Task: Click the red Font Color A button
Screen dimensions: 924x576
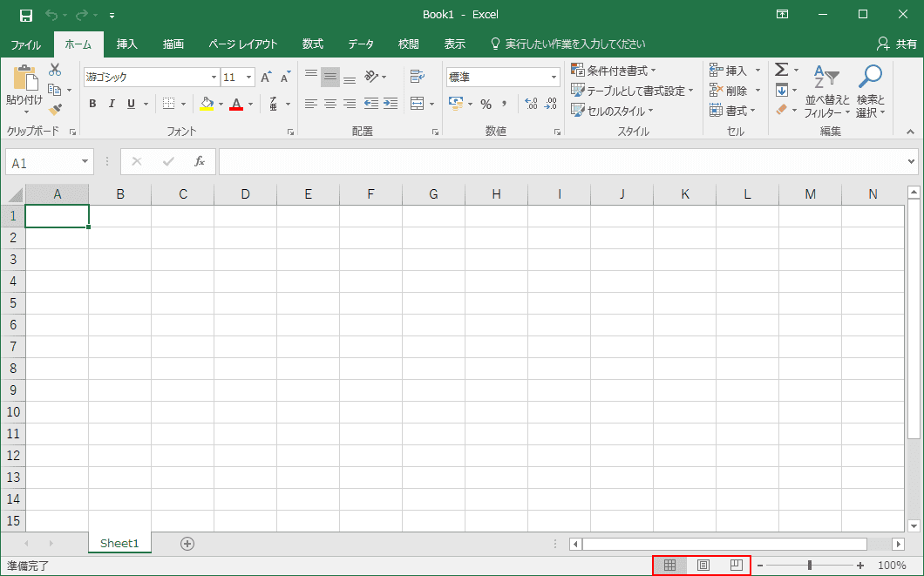Action: coord(236,105)
